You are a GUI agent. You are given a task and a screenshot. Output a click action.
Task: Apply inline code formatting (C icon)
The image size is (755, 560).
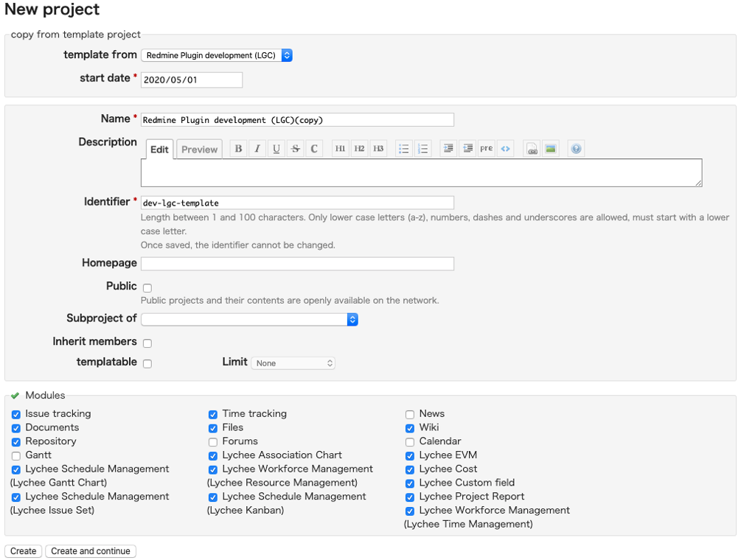(x=314, y=149)
